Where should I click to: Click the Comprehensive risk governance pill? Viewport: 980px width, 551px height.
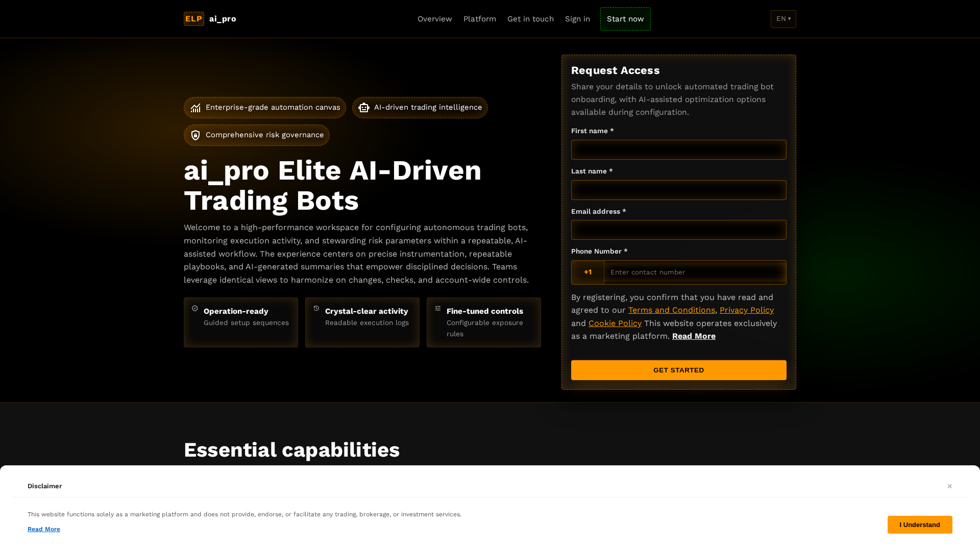coord(257,135)
